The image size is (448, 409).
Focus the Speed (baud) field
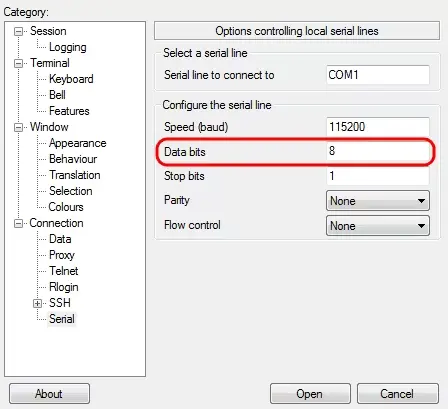[378, 127]
